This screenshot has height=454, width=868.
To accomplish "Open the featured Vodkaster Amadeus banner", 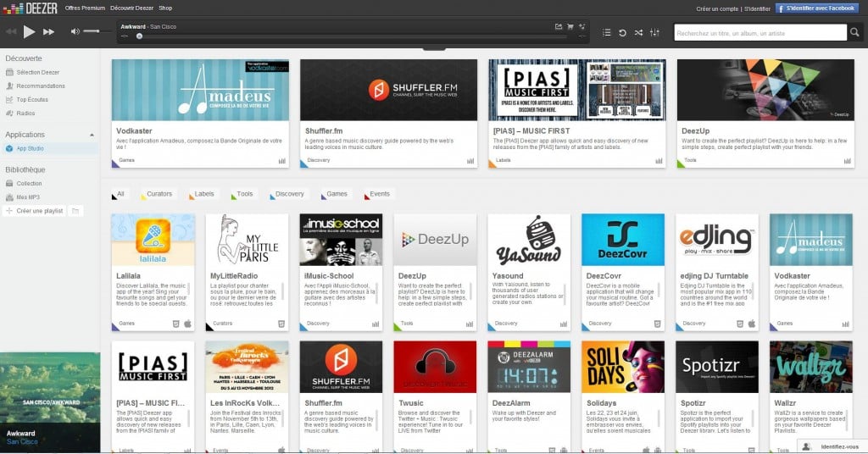I will coord(200,90).
